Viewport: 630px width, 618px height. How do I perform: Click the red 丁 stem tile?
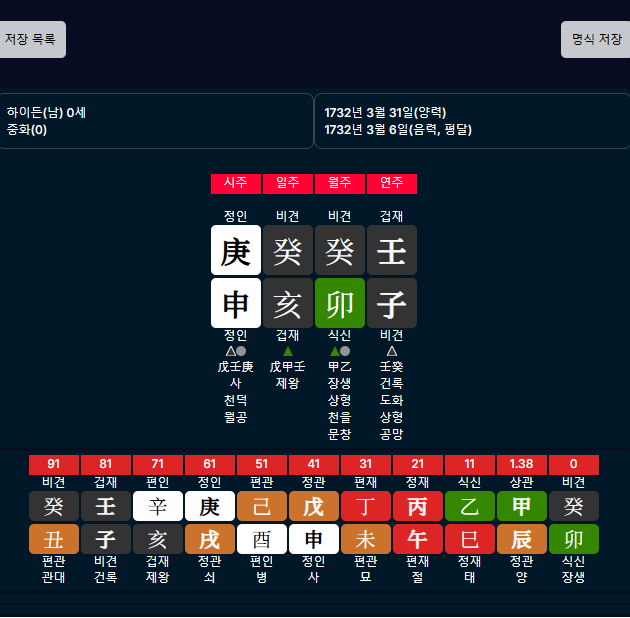point(366,506)
